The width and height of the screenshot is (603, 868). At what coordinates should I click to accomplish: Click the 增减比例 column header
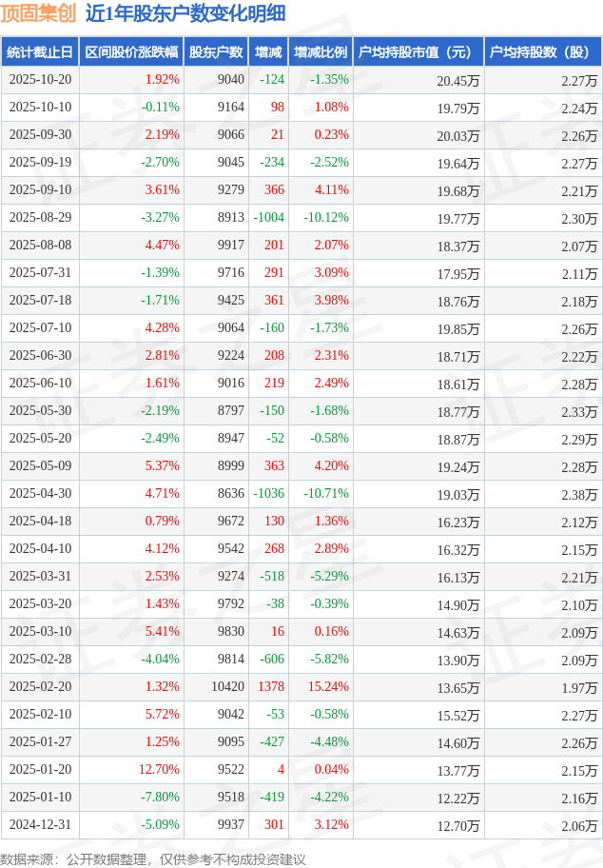pyautogui.click(x=321, y=52)
